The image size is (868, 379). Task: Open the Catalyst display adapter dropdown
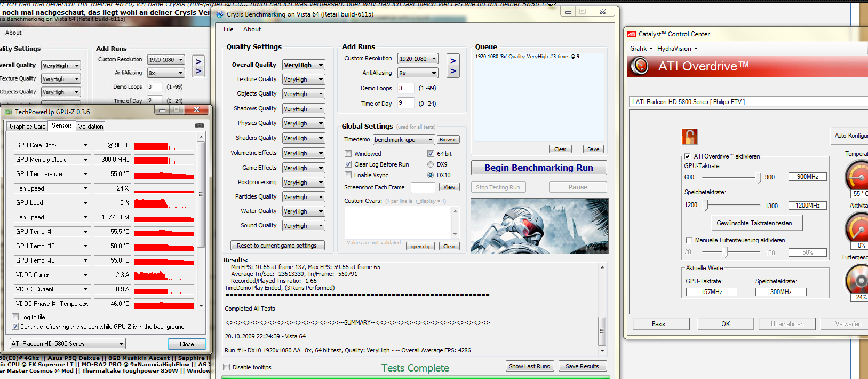748,102
